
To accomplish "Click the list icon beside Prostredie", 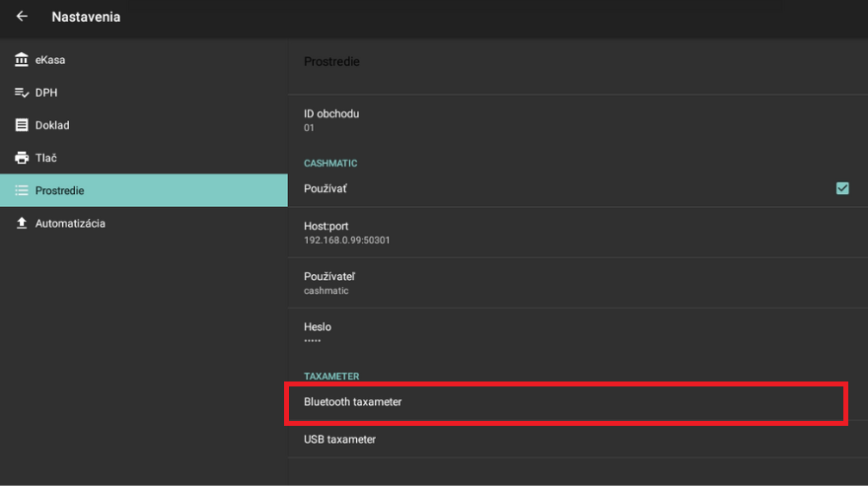I will 22,190.
